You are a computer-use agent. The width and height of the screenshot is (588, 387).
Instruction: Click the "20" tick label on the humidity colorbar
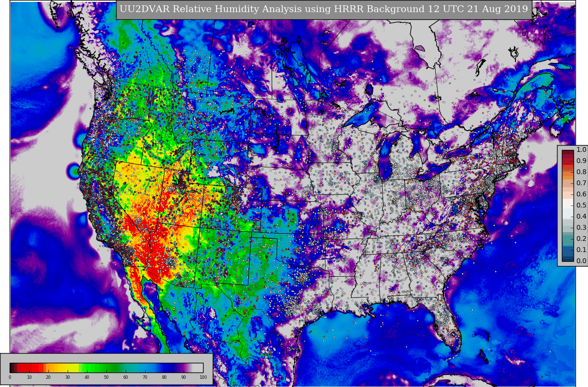[48, 377]
